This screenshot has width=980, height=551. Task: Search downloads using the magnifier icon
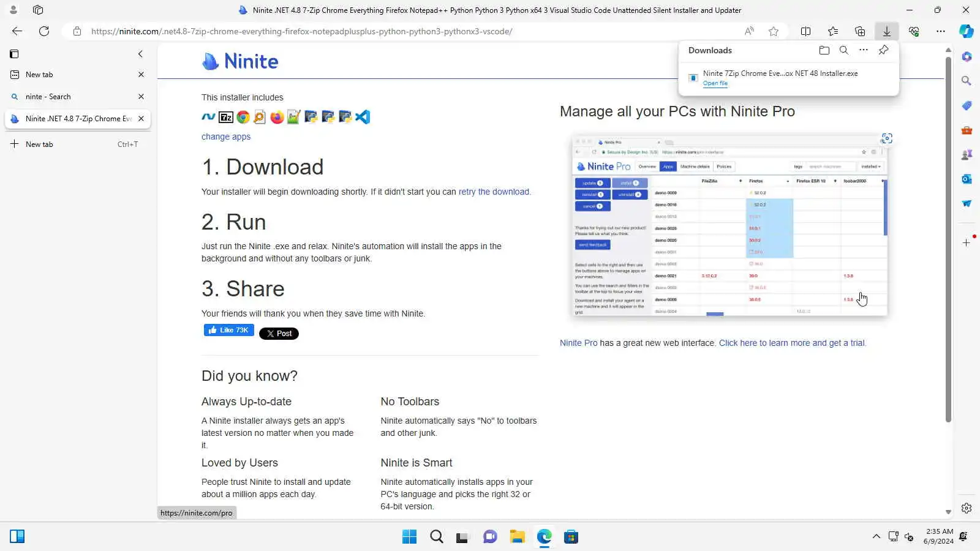[844, 50]
